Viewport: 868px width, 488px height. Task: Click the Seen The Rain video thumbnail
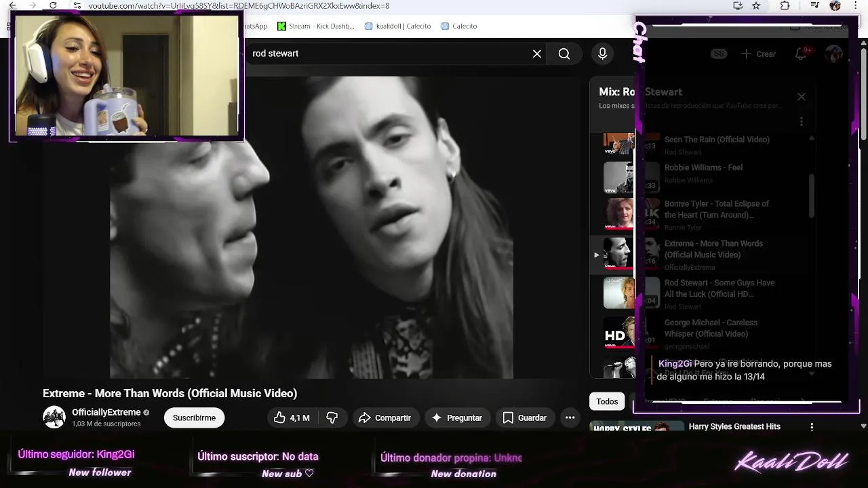(x=631, y=144)
